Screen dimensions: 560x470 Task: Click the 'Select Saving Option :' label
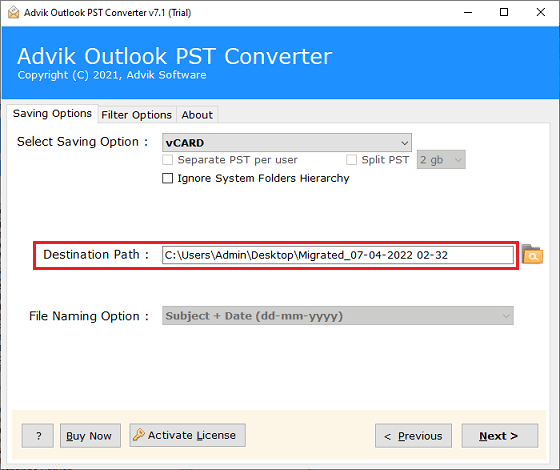[x=82, y=142]
